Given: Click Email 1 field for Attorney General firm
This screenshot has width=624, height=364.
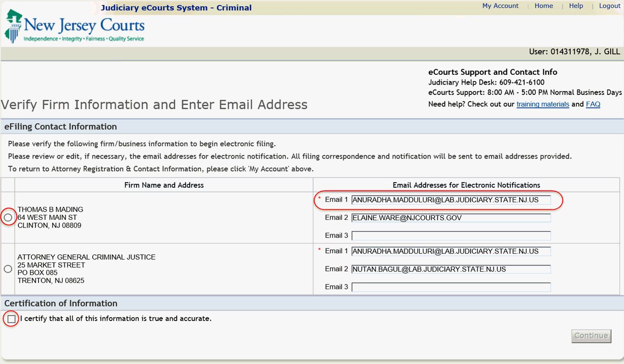Looking at the screenshot, I should [451, 252].
